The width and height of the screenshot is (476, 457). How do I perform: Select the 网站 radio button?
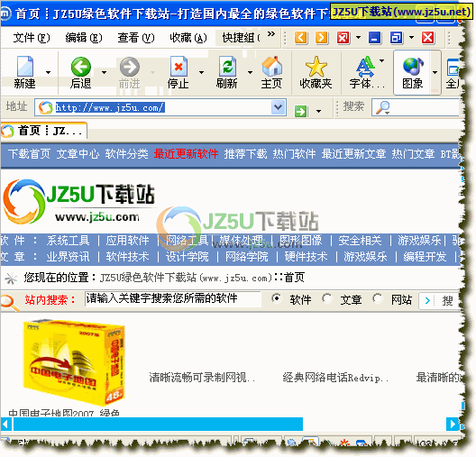coord(378,298)
